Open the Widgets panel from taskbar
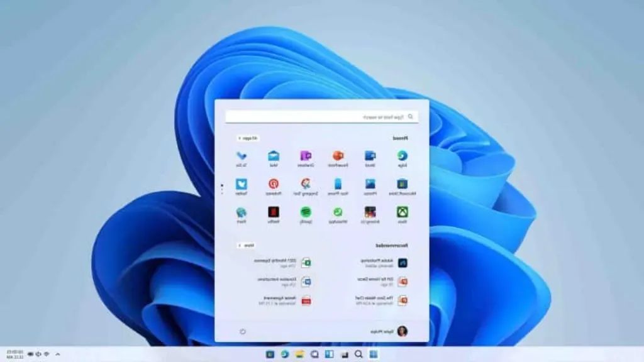The image size is (644, 362). tap(330, 354)
